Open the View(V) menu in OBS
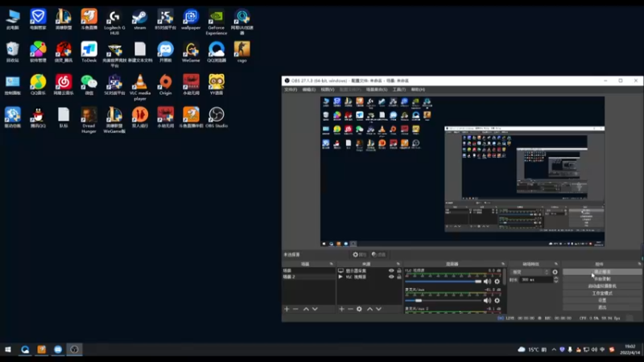This screenshot has height=362, width=644. pyautogui.click(x=328, y=89)
